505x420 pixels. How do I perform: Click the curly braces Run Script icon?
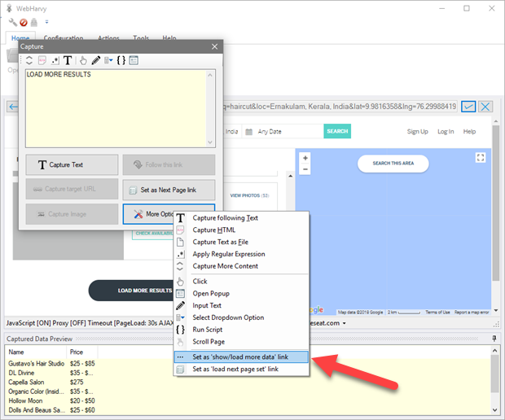[x=121, y=60]
